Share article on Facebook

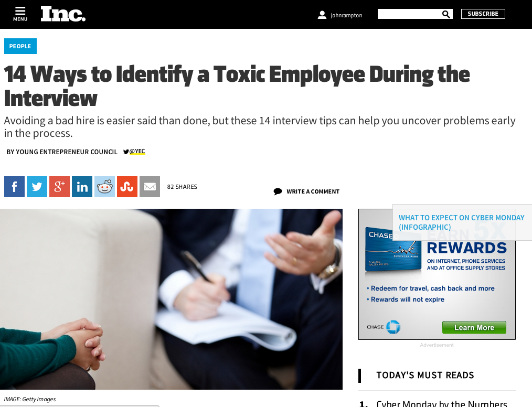tap(14, 187)
